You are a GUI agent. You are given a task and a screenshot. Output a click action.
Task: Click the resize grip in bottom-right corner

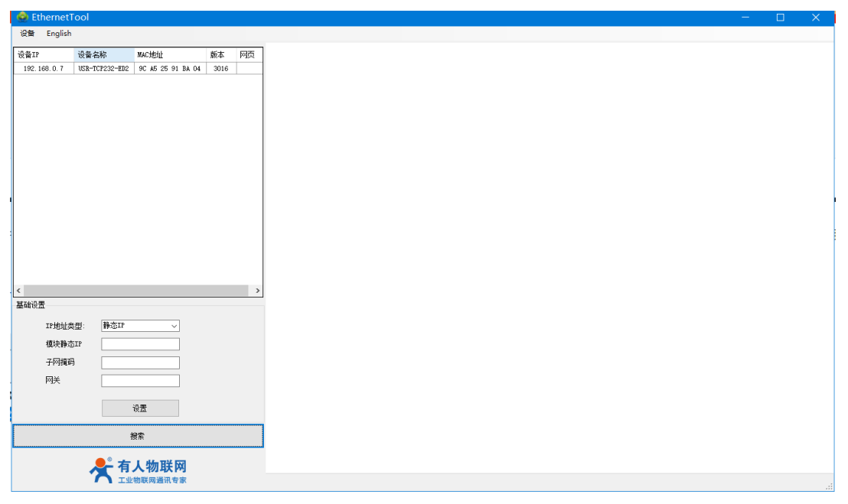click(x=829, y=486)
